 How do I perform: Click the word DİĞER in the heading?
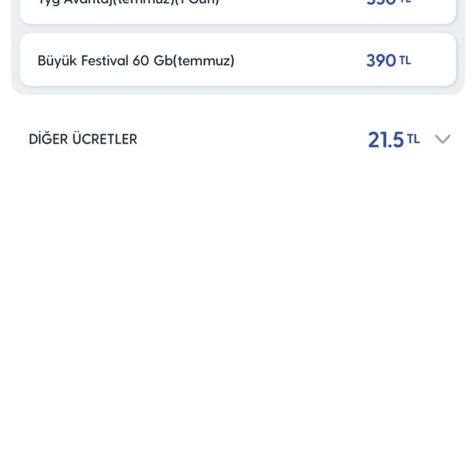click(48, 139)
